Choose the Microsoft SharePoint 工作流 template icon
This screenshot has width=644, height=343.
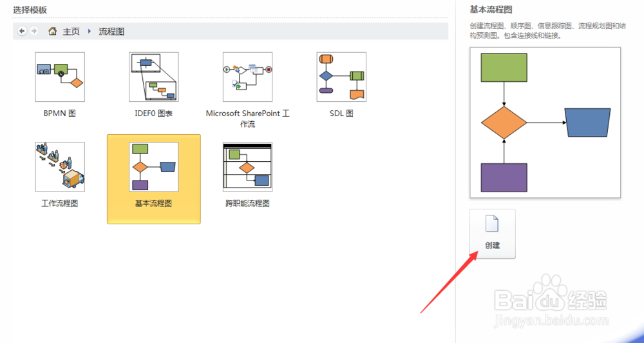248,77
